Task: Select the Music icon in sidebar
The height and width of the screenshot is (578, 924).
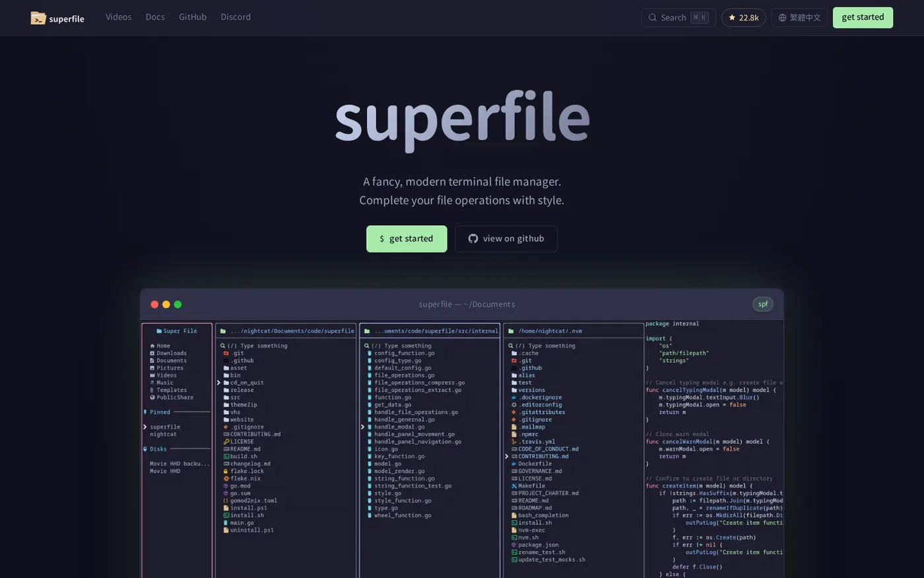Action: point(152,382)
